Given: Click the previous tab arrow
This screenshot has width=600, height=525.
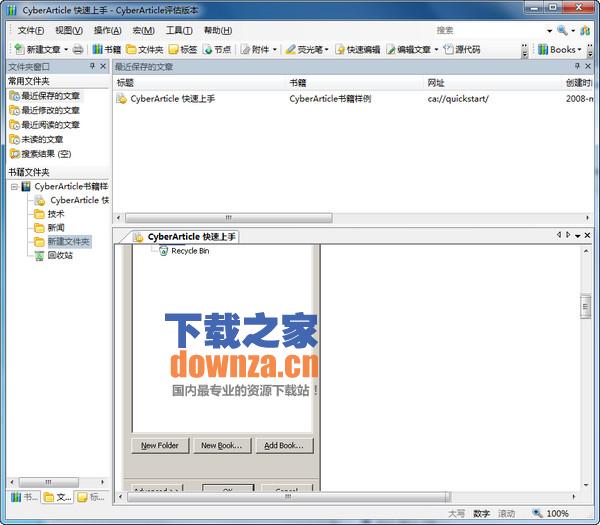Looking at the screenshot, I should (x=558, y=235).
